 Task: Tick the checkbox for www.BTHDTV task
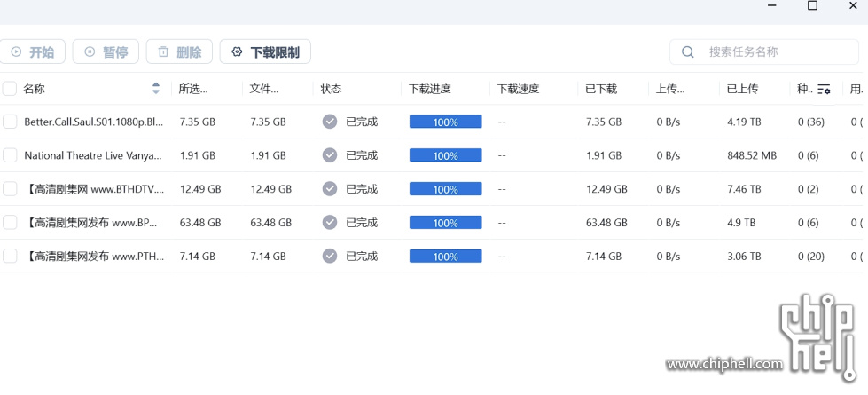[x=10, y=189]
